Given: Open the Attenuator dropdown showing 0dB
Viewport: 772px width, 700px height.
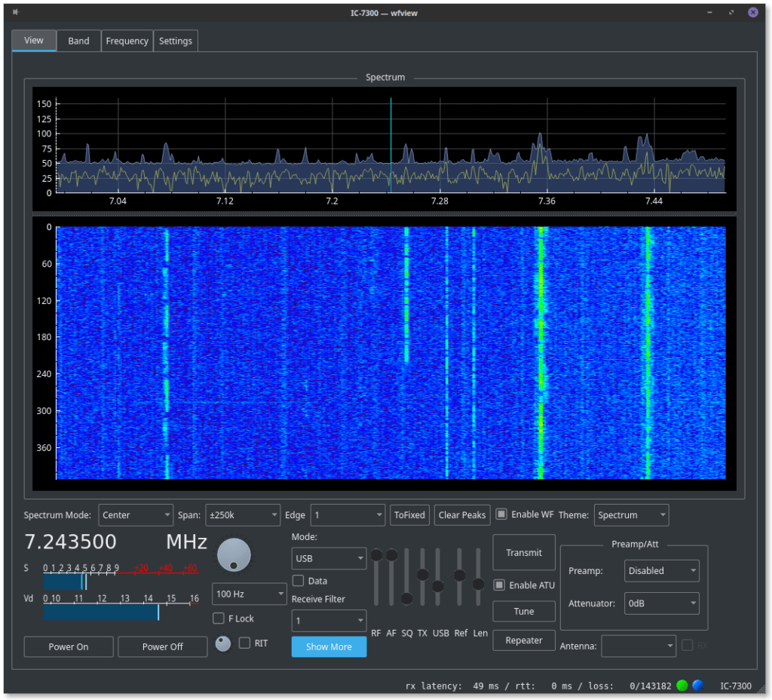Looking at the screenshot, I should click(x=661, y=603).
